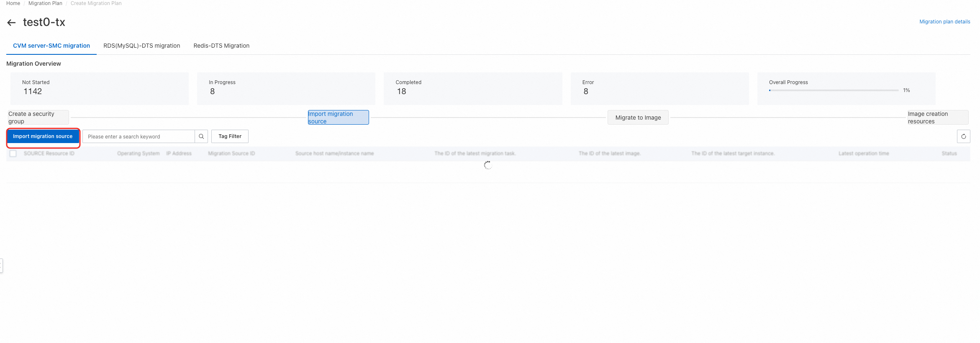
Task: Click the In Progress 8 card
Action: [x=286, y=89]
